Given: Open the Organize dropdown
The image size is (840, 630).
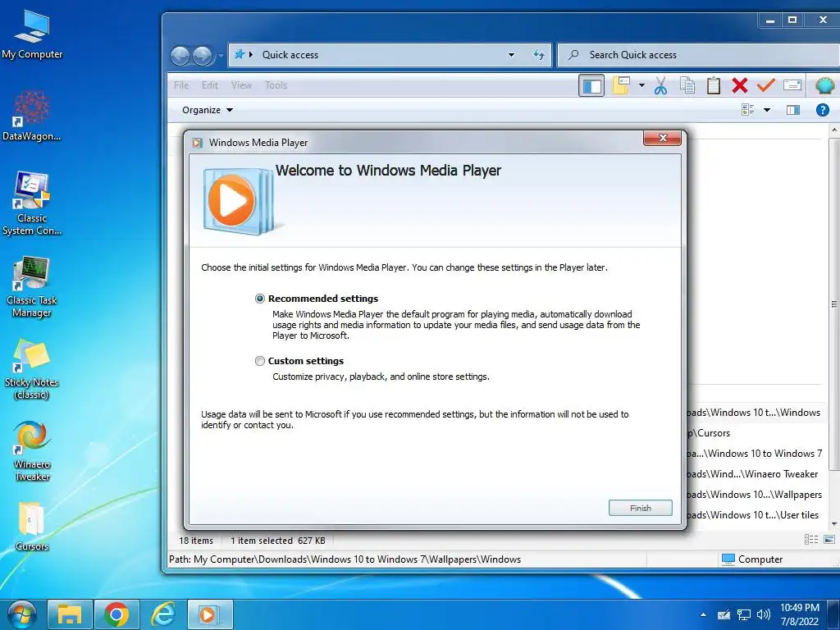Looking at the screenshot, I should (x=208, y=110).
